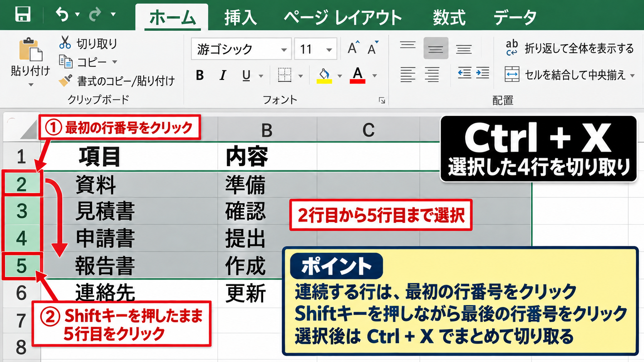The width and height of the screenshot is (644, 362).
Task: Toggle Bold formatting
Action: point(200,75)
